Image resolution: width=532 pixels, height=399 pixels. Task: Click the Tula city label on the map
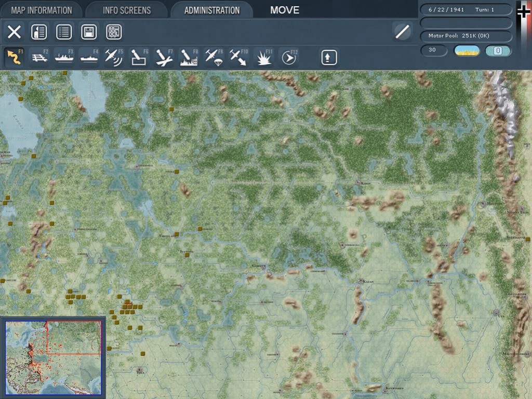pos(140,372)
